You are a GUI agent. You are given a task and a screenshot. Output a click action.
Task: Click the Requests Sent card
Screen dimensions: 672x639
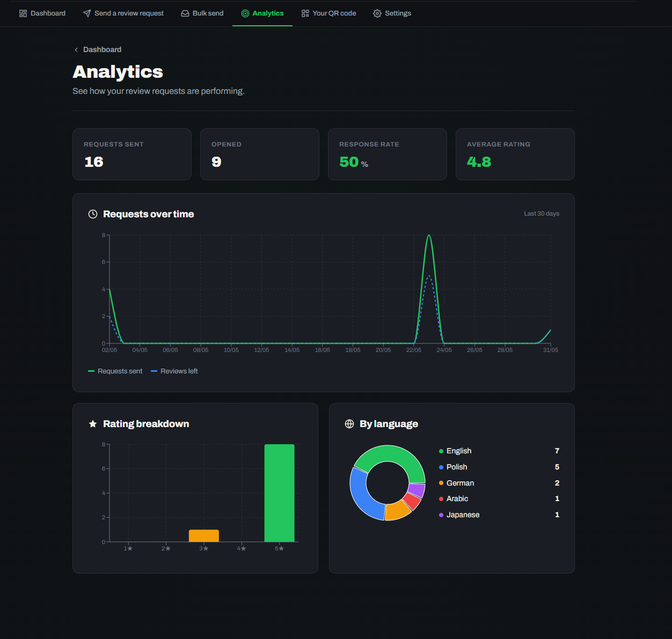point(132,155)
